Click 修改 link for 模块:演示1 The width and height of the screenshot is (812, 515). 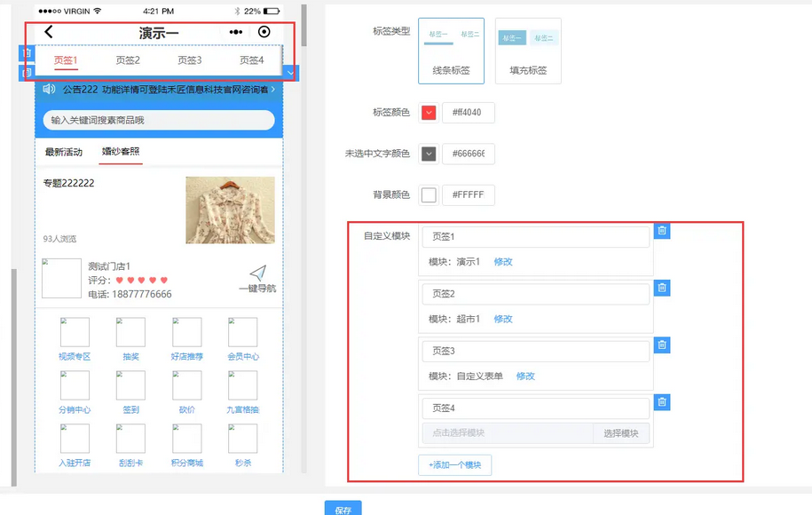pyautogui.click(x=503, y=262)
